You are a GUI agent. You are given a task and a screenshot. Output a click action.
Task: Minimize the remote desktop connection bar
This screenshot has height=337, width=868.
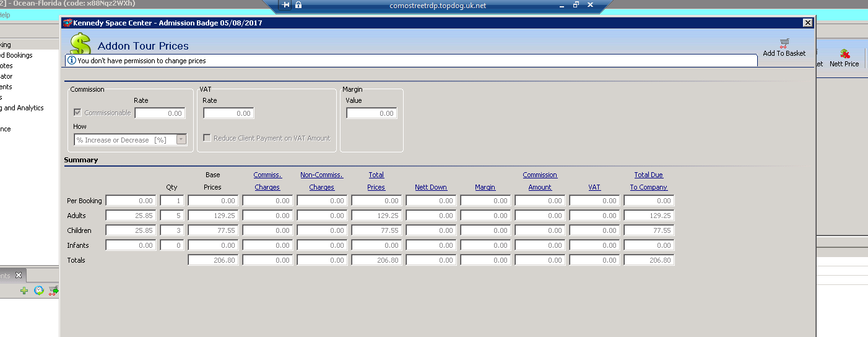(562, 5)
